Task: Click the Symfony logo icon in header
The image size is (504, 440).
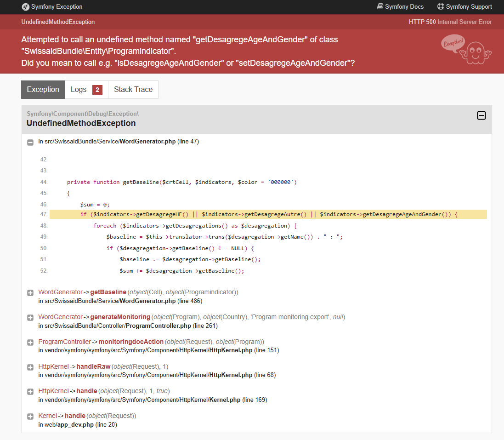Action: point(25,7)
